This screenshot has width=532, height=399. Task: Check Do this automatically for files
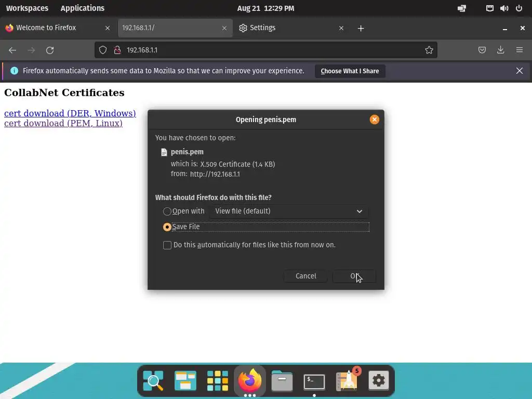click(167, 245)
